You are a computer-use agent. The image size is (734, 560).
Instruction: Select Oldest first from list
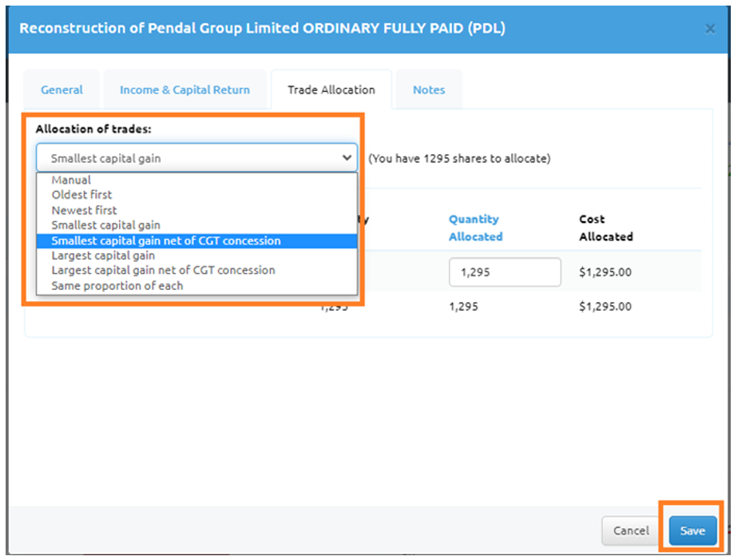click(81, 195)
